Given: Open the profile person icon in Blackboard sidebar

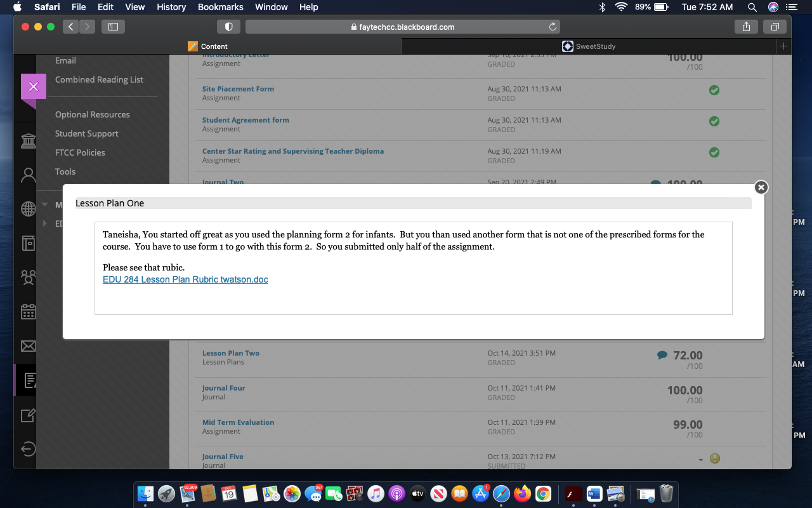Looking at the screenshot, I should [29, 175].
